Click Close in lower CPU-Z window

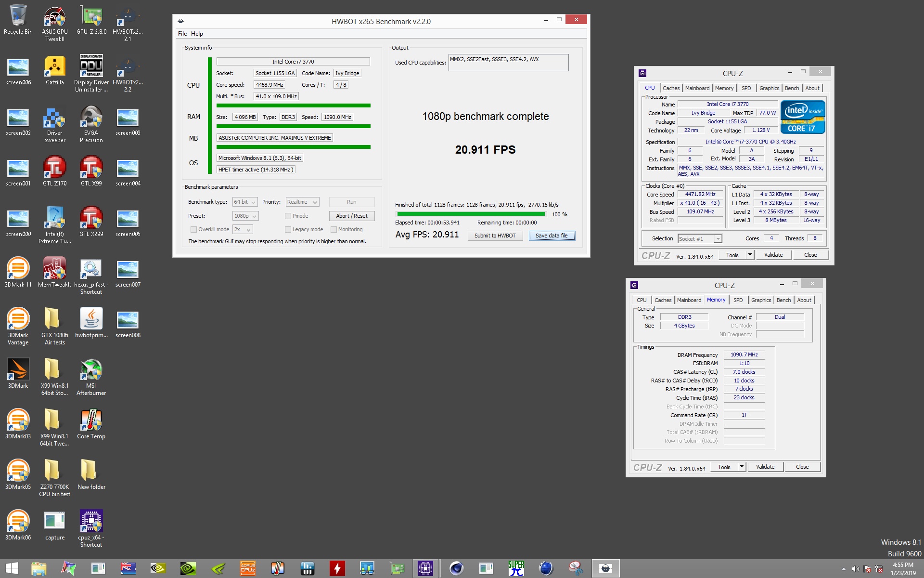click(802, 467)
